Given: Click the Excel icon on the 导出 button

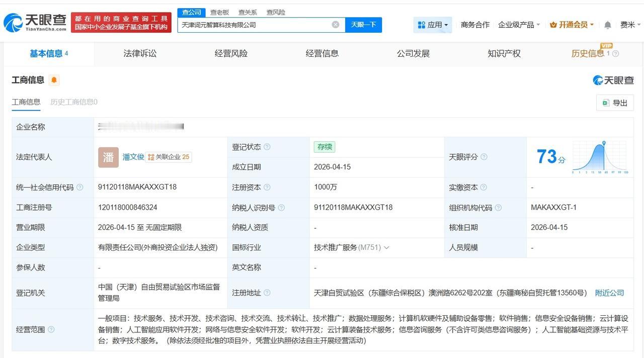Looking at the screenshot, I should [x=607, y=103].
